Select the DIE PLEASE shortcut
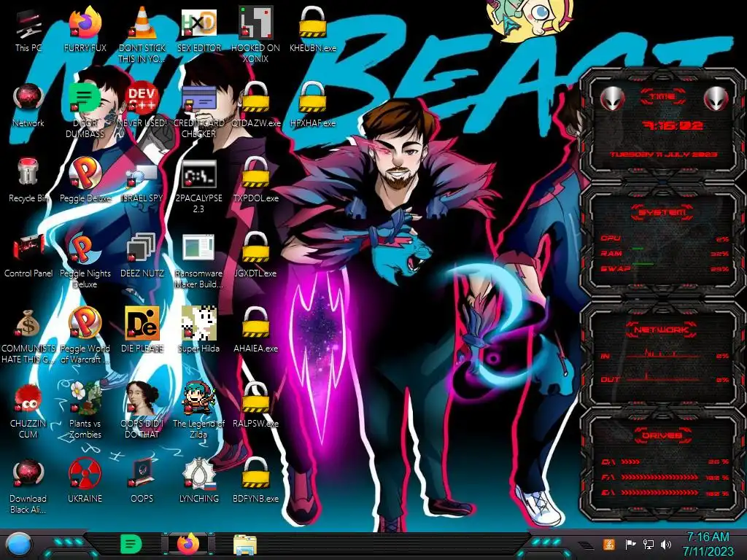The image size is (747, 560). pos(142,330)
